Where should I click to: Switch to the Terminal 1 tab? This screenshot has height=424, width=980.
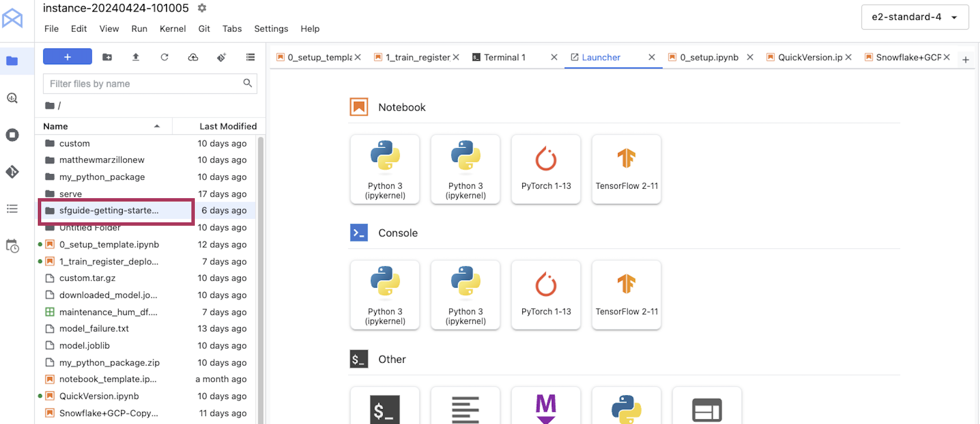pyautogui.click(x=504, y=57)
